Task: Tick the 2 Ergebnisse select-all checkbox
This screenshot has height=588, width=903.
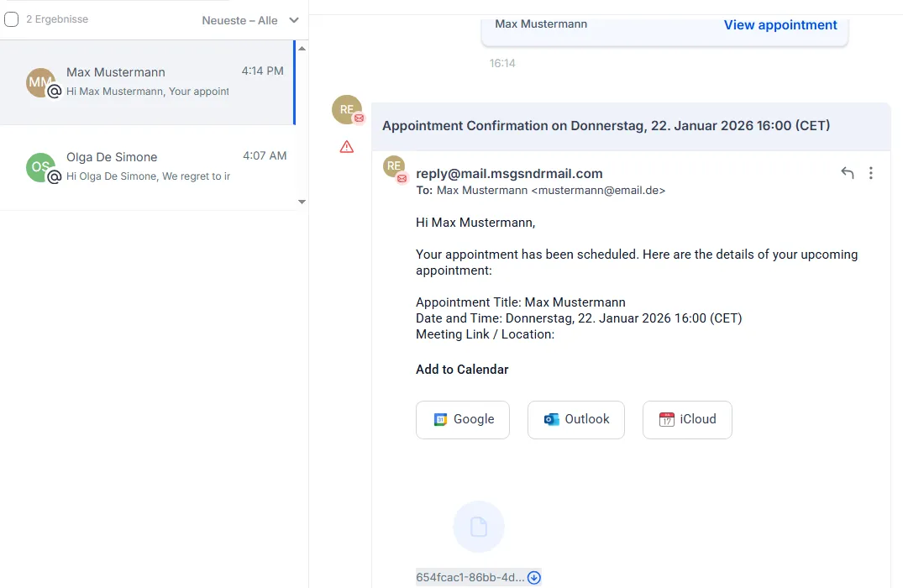Action: pyautogui.click(x=12, y=19)
